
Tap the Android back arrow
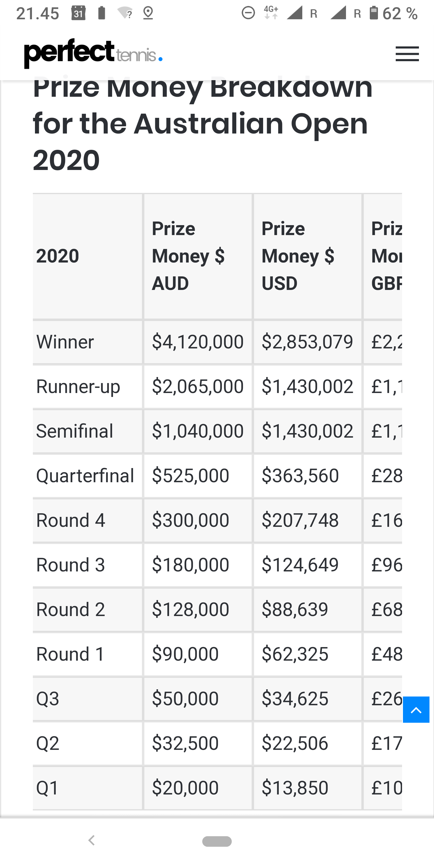click(91, 840)
